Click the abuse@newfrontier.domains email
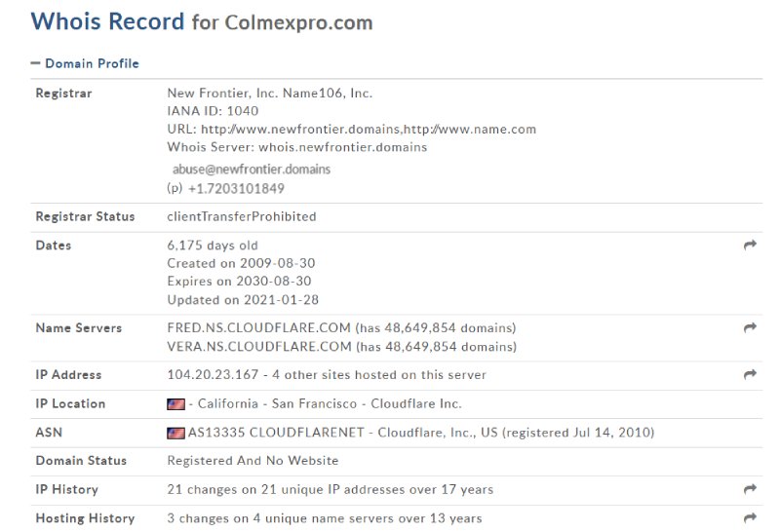 click(x=252, y=170)
